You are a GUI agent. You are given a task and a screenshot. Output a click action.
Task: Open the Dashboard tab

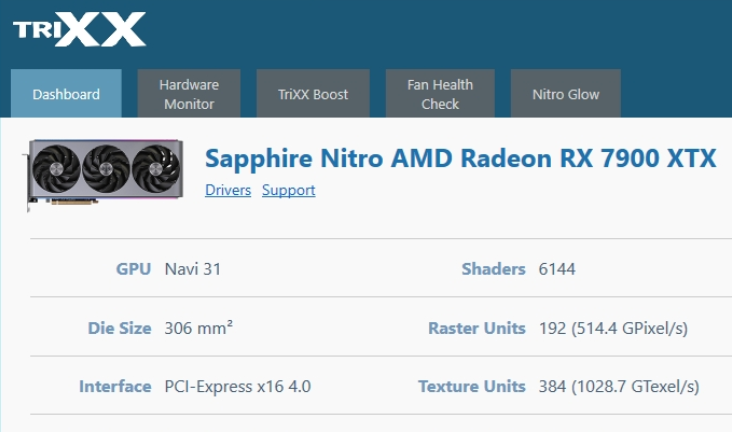point(66,93)
